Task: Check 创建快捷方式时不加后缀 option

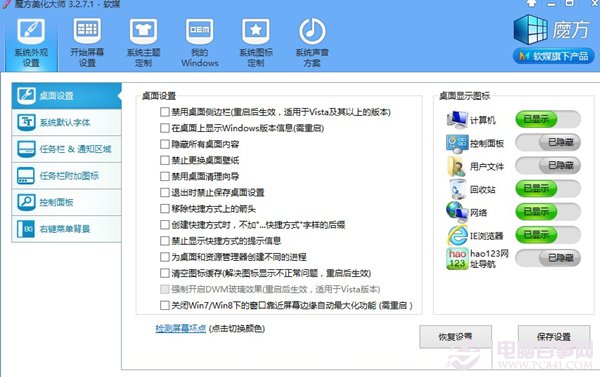Action: point(165,225)
